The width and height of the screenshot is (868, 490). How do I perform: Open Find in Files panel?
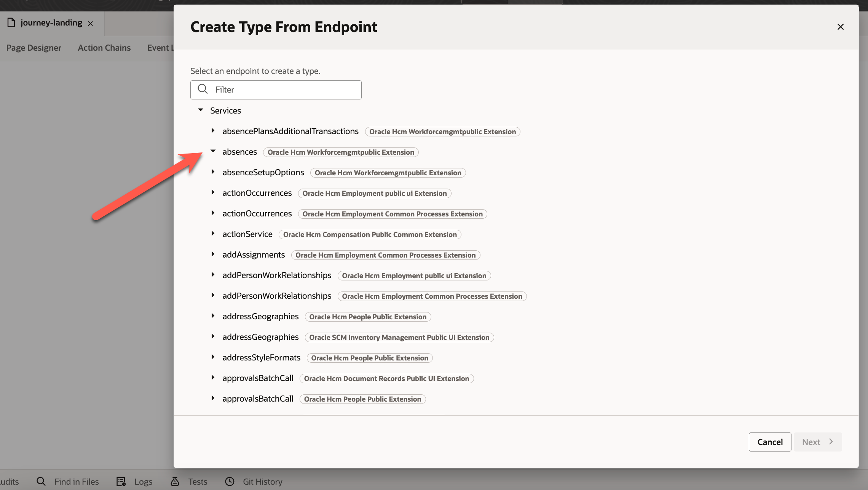[77, 482]
